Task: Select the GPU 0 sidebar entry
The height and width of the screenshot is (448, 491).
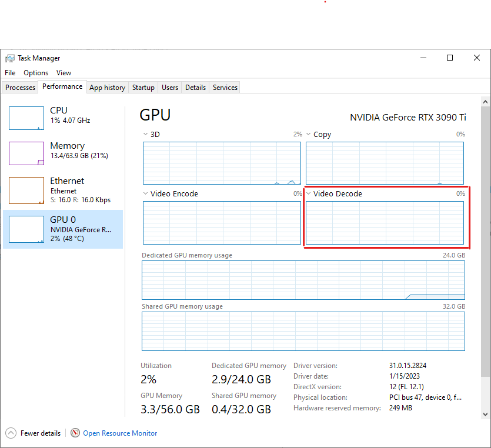Action: (63, 229)
